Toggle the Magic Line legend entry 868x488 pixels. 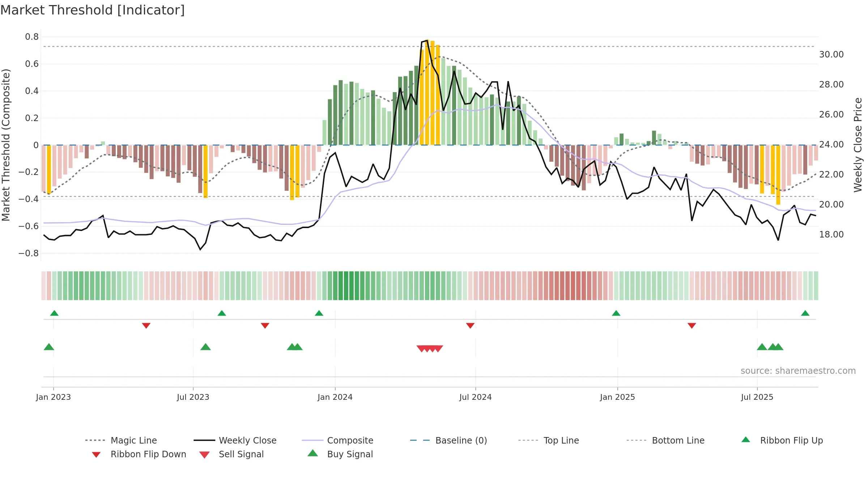pos(121,440)
